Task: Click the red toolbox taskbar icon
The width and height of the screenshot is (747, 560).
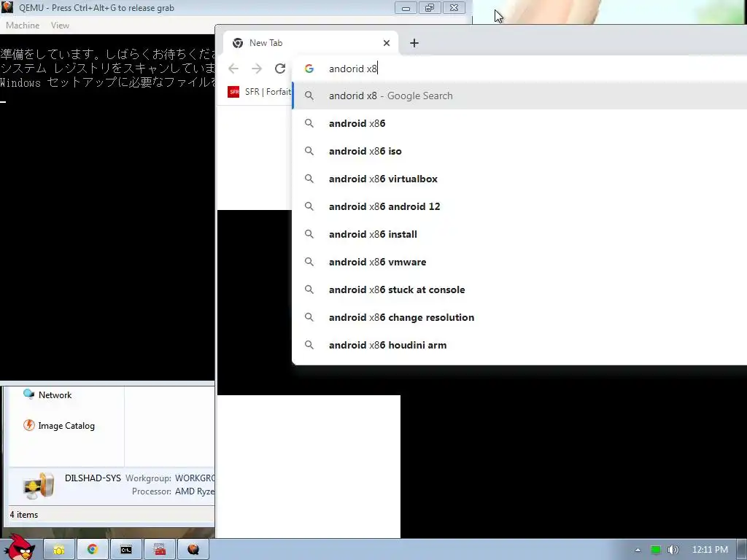Action: (x=160, y=550)
